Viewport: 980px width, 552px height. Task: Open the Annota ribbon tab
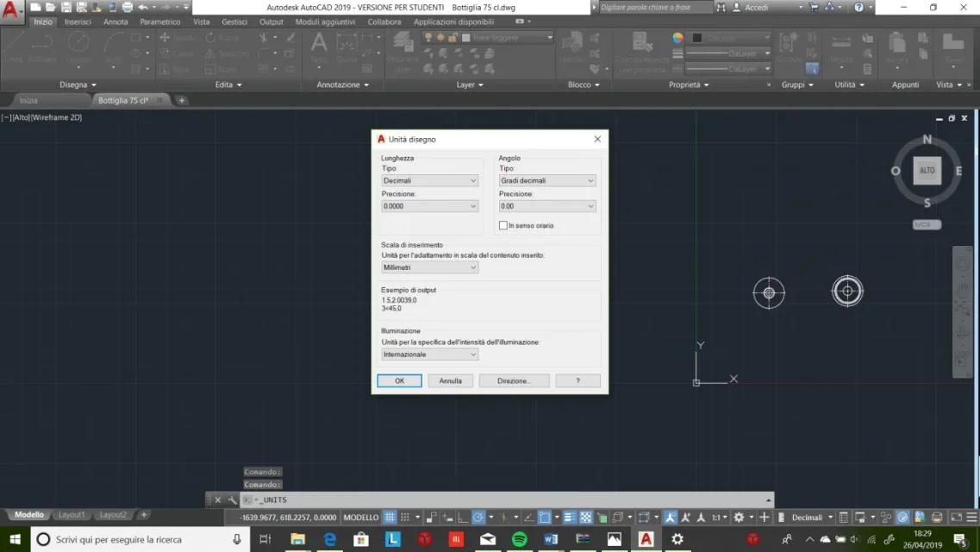coord(115,22)
